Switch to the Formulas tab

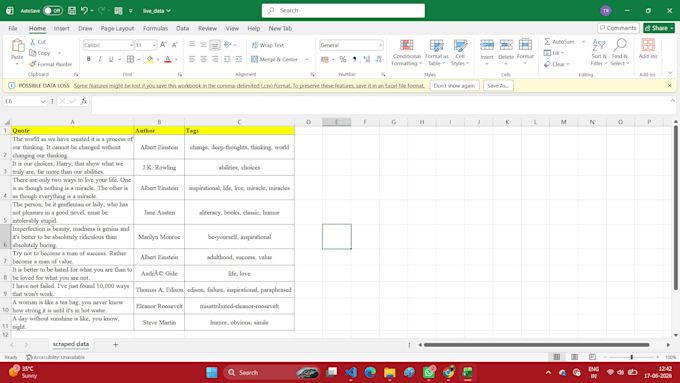pos(155,28)
